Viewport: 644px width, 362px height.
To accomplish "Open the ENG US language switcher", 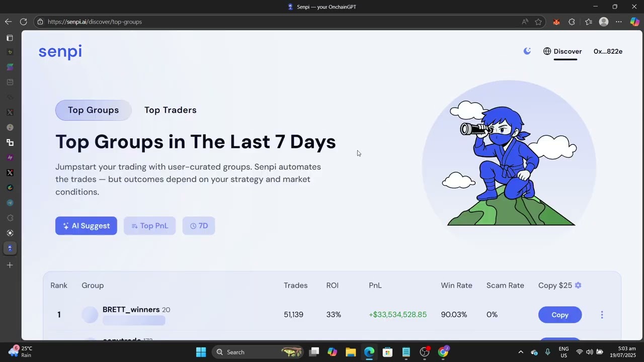I will pos(563,352).
